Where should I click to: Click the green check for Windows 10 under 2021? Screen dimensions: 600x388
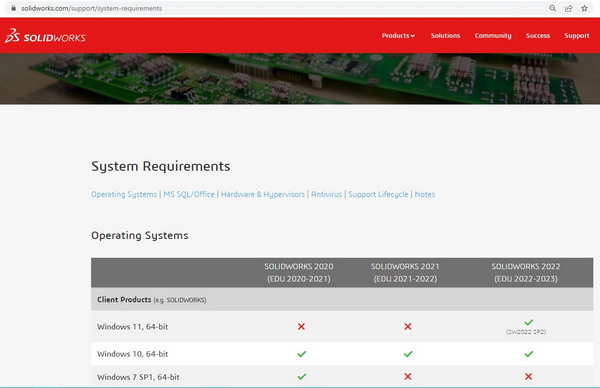[408, 354]
